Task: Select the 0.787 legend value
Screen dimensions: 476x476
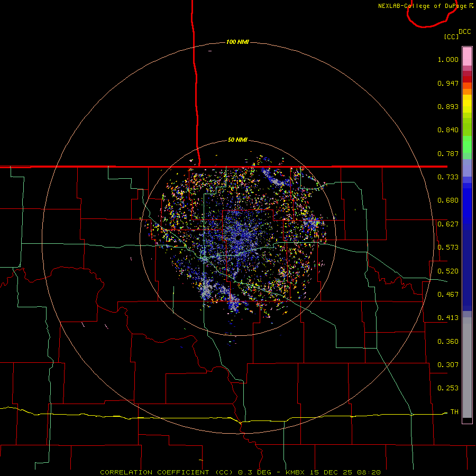Action: [x=448, y=153]
